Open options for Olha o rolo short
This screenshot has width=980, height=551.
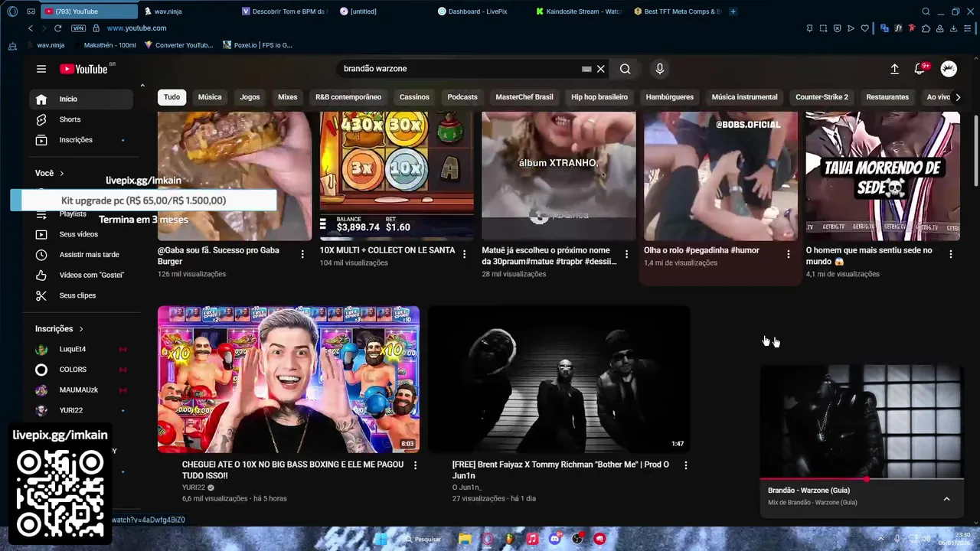pos(789,254)
